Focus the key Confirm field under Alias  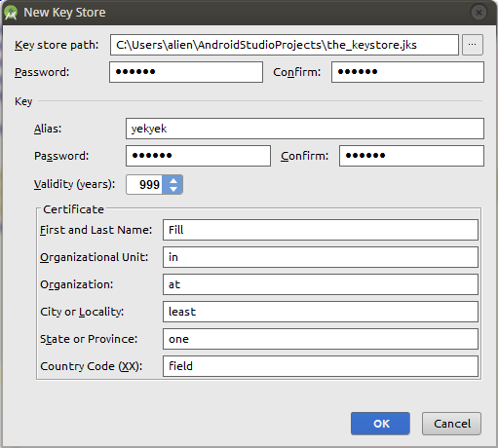[x=411, y=156]
